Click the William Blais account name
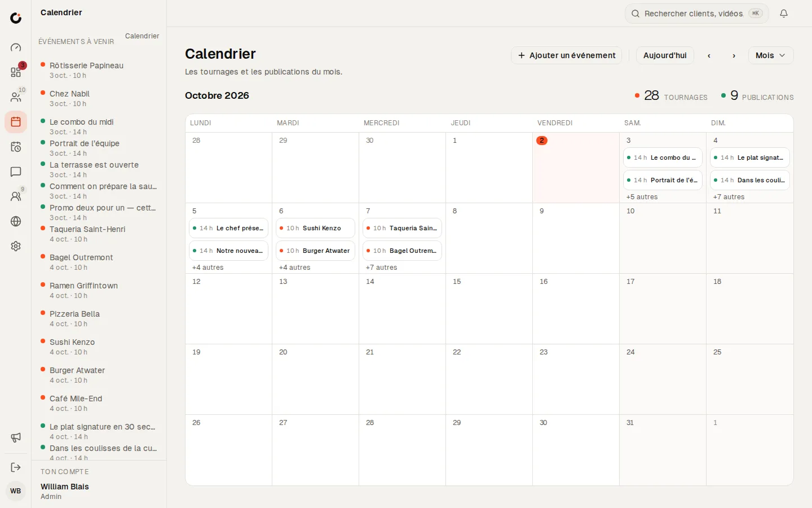 65,487
